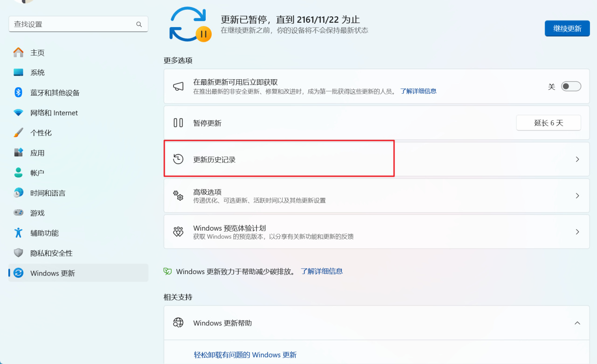Collapse the Windows 更新帮助 section
This screenshot has width=597, height=364.
(x=577, y=323)
